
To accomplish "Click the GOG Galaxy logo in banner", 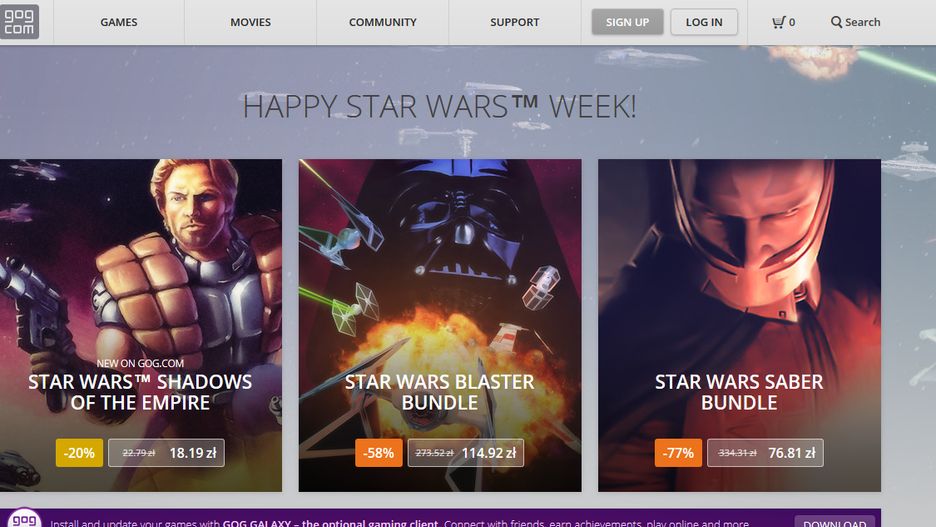I will point(24,519).
